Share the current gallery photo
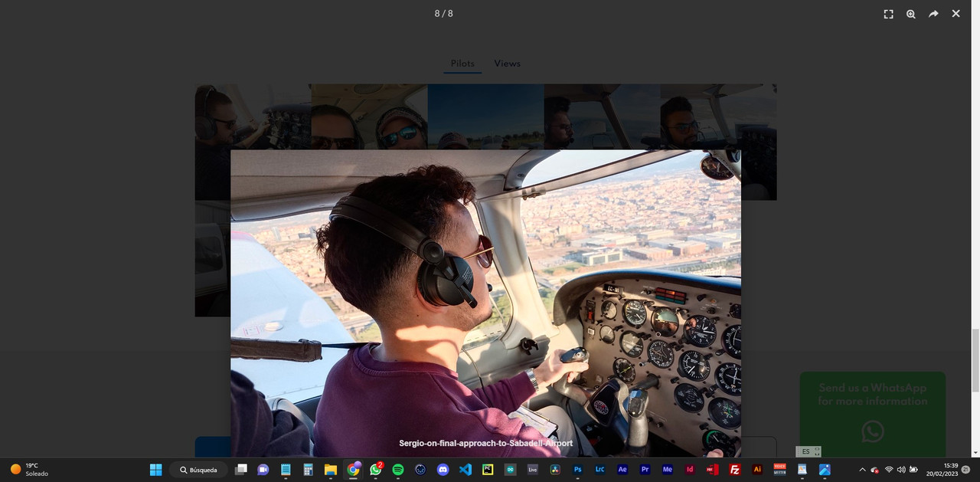The image size is (980, 482). pyautogui.click(x=933, y=14)
